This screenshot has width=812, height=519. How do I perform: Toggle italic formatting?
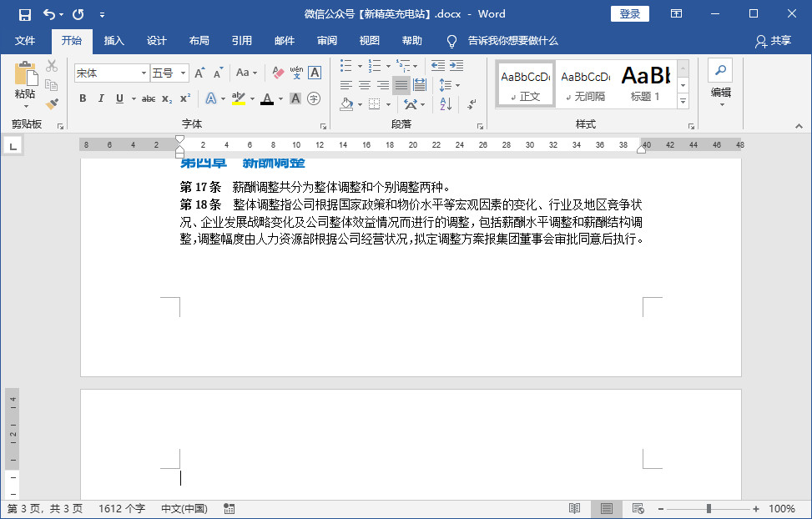(101, 98)
